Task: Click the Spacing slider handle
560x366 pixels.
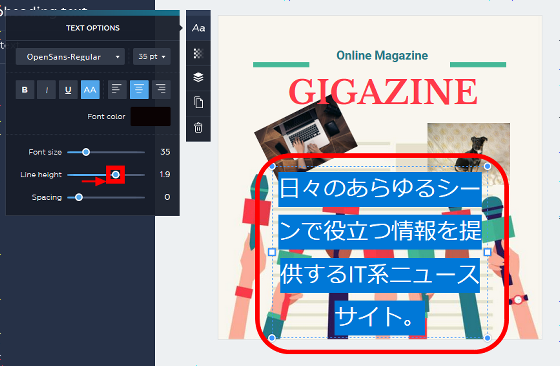Action: click(79, 197)
